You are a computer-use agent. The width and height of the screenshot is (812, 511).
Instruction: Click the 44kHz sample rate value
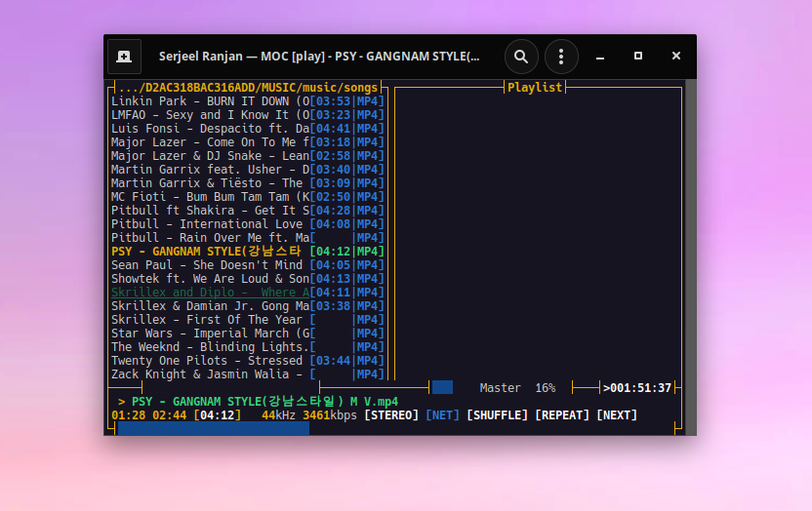click(x=278, y=415)
